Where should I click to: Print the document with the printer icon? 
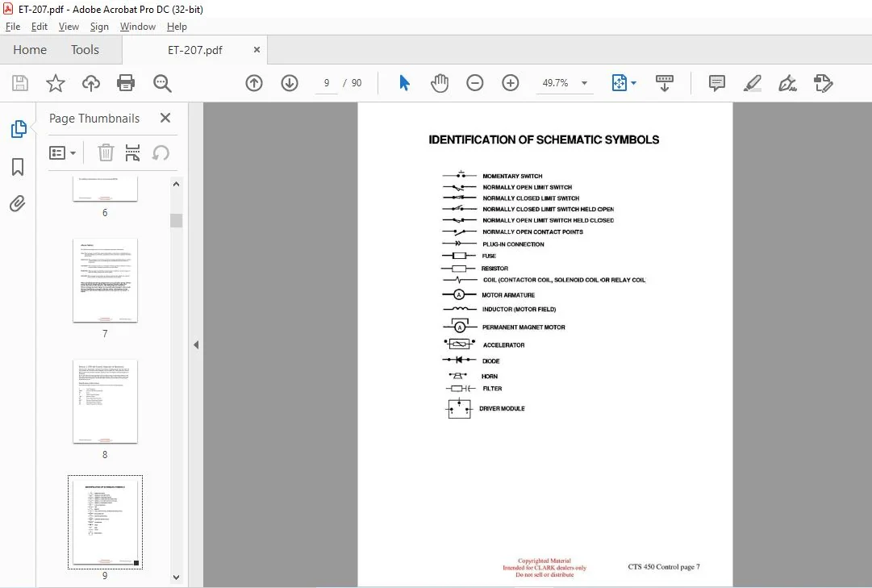[x=126, y=83]
